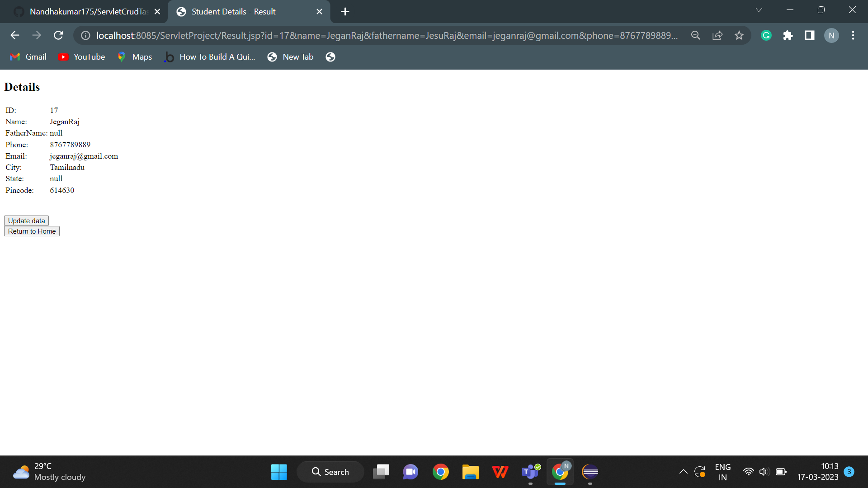Open the Chrome three-dot menu
The height and width of the screenshot is (488, 868).
(853, 35)
